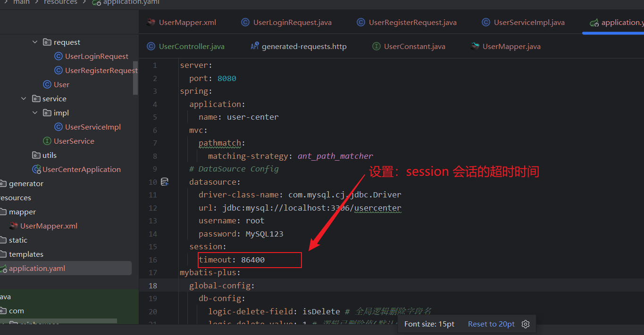644x335 pixels.
Task: Select the com package in project tree
Action: tap(16, 310)
